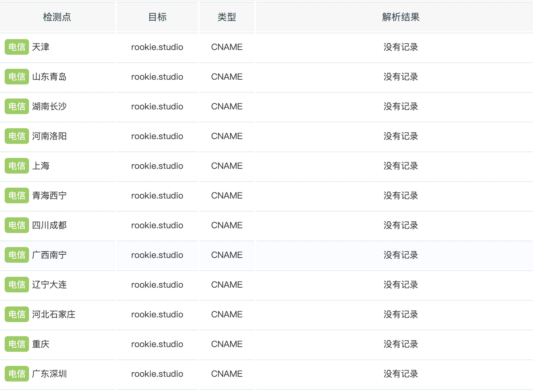Select the 河北石家庄 detection point name
533x392 pixels.
[54, 314]
